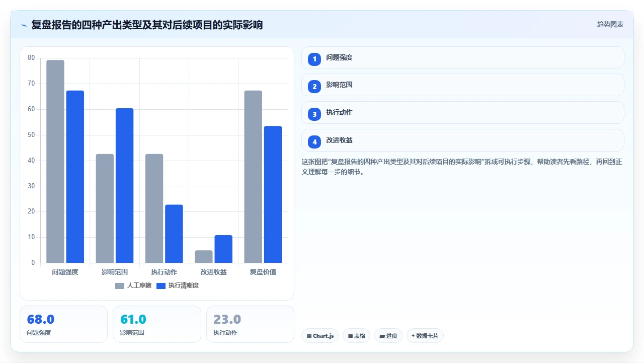Toggle the 人工摩擦 legend swatch

coord(120,286)
